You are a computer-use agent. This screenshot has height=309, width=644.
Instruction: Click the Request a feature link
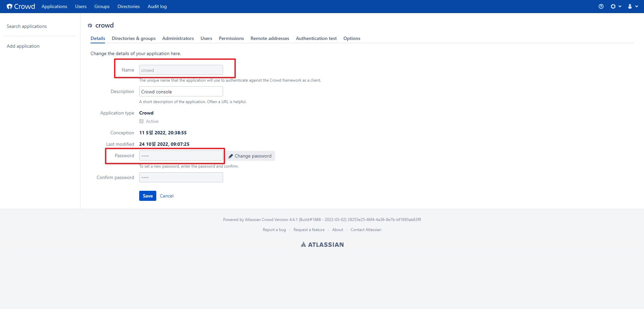point(309,230)
